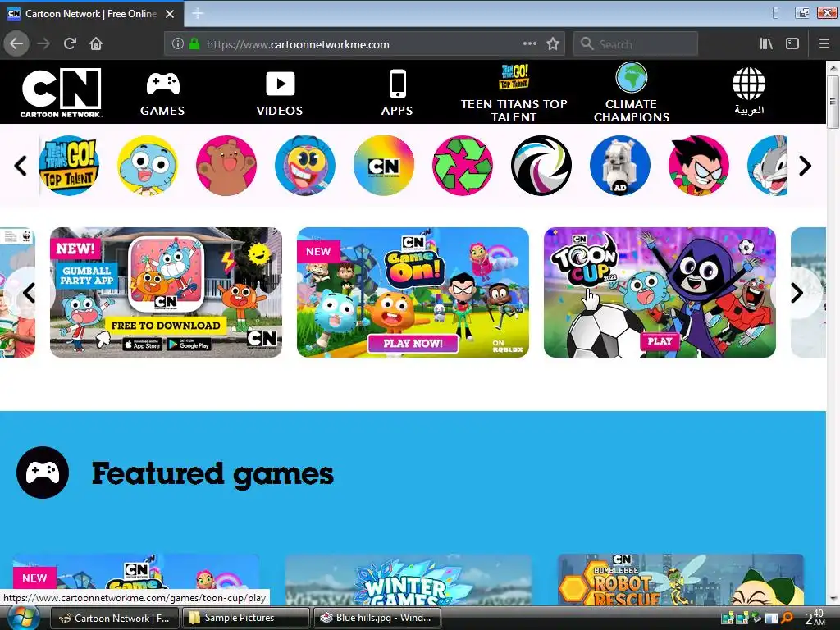Open the Games section
Screen dimensions: 840x630
tap(163, 94)
